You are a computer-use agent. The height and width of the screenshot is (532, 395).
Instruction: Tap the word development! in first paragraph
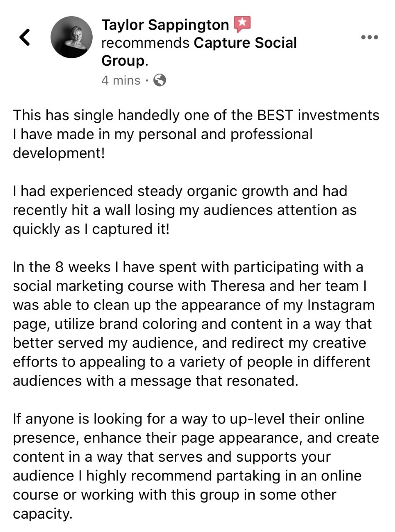click(x=59, y=153)
